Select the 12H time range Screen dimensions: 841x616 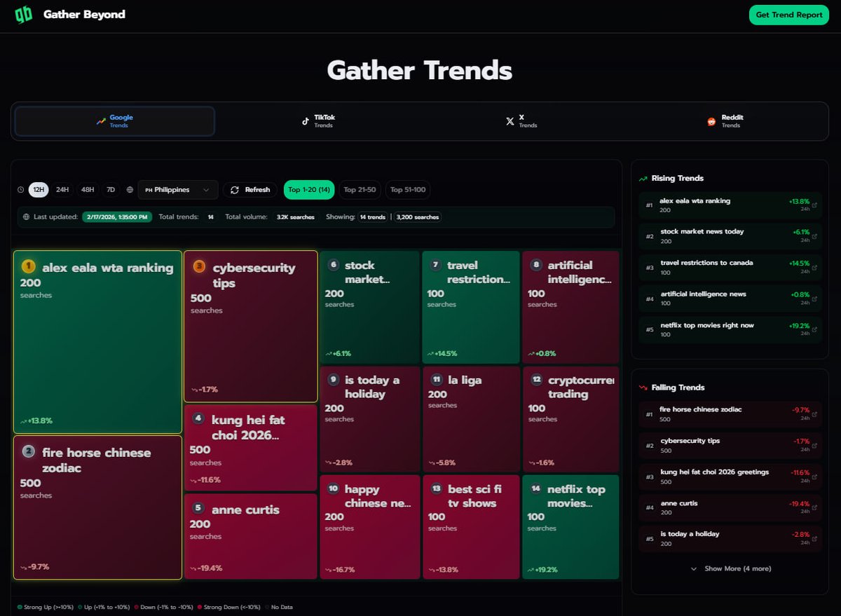point(39,190)
